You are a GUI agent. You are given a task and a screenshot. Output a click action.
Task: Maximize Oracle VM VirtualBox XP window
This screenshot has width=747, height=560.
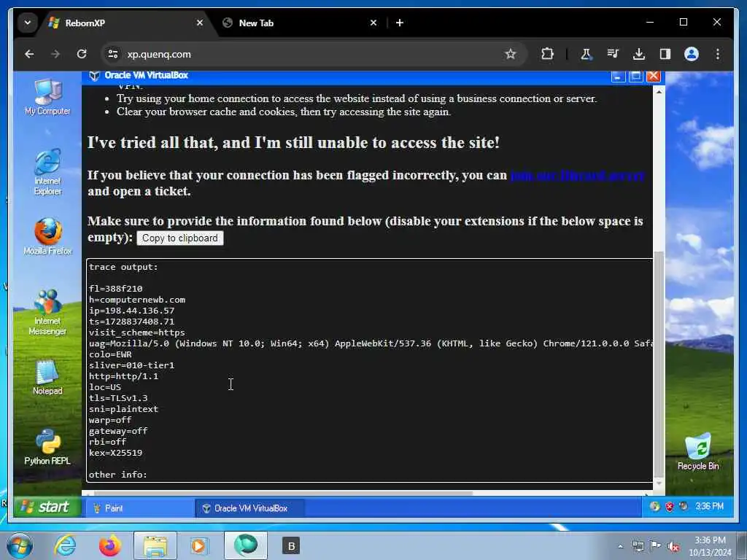click(x=635, y=76)
